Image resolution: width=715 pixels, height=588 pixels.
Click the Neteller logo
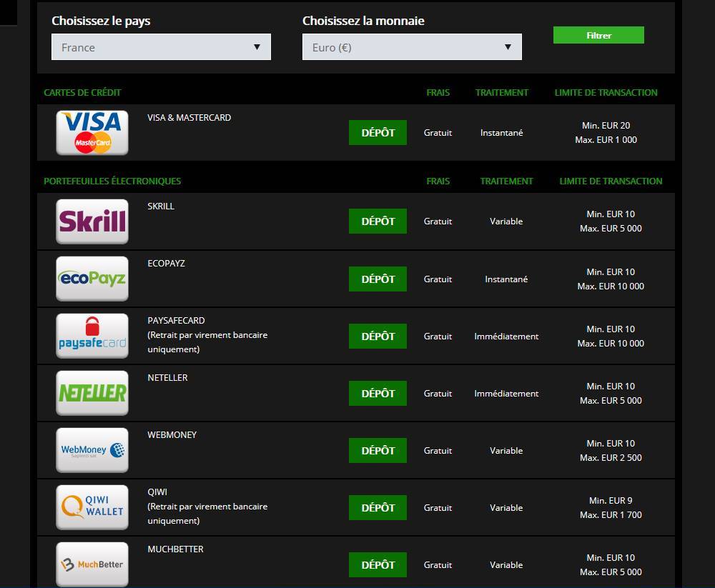pos(92,393)
